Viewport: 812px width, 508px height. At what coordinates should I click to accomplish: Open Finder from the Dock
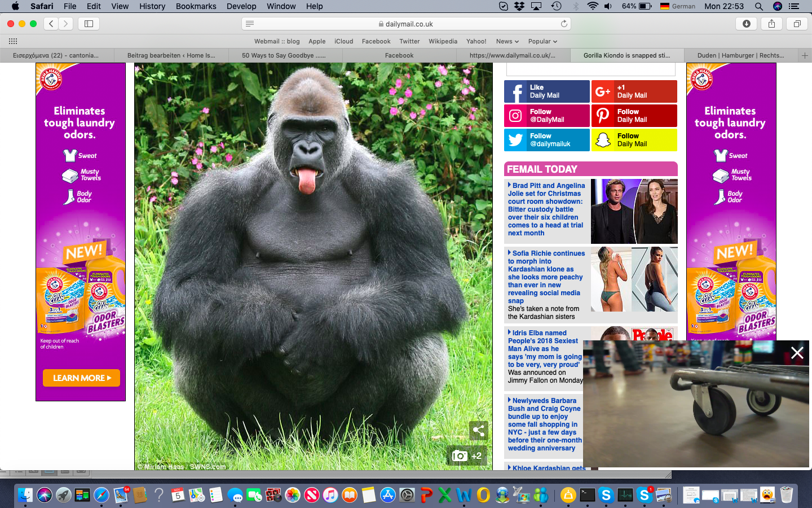point(25,495)
